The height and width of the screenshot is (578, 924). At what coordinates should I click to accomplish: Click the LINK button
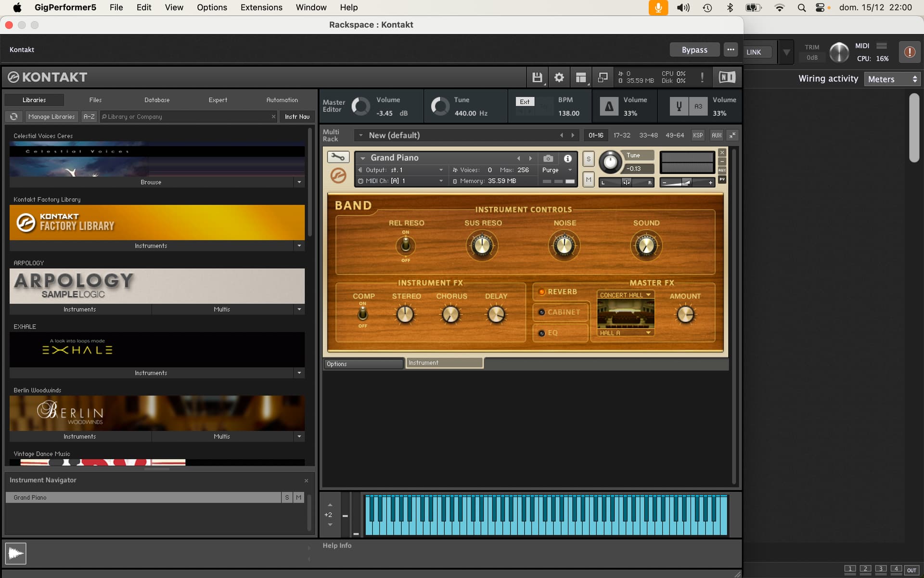754,52
